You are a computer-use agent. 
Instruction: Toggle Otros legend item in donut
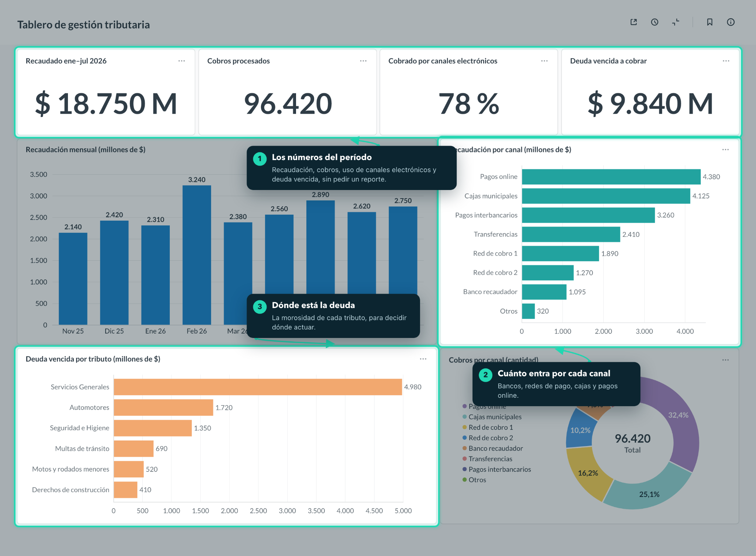(474, 480)
